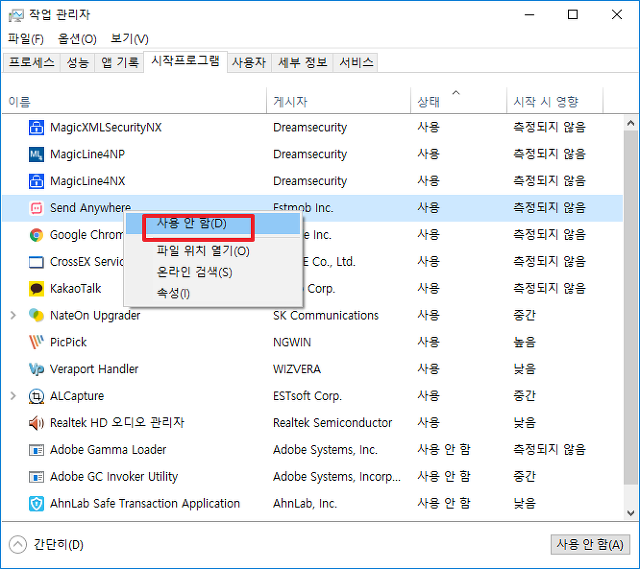Choose 속성(I) in context menu

click(213, 293)
